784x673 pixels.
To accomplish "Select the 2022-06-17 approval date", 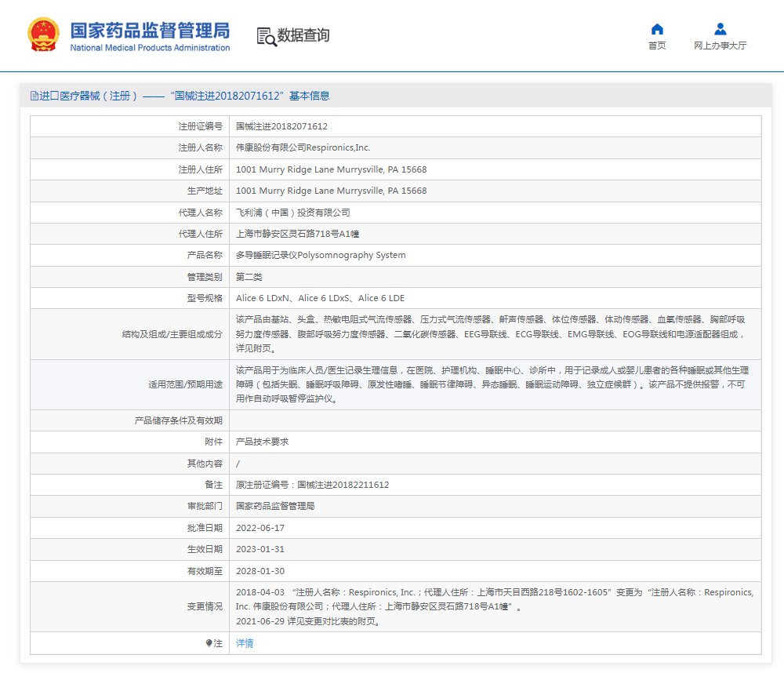I will click(x=260, y=528).
